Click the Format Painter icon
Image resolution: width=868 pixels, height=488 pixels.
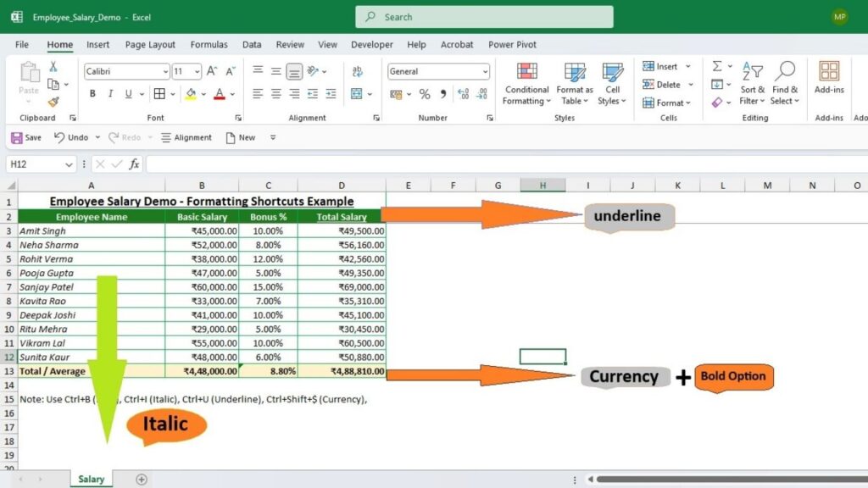53,102
